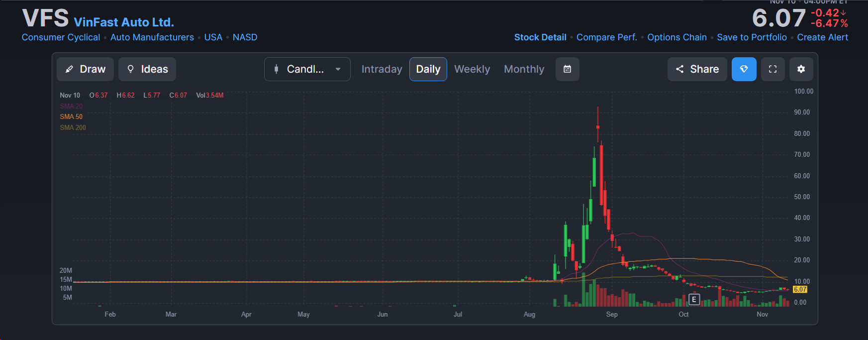Click the share icon beside Share label
This screenshot has height=340, width=868.
click(679, 69)
